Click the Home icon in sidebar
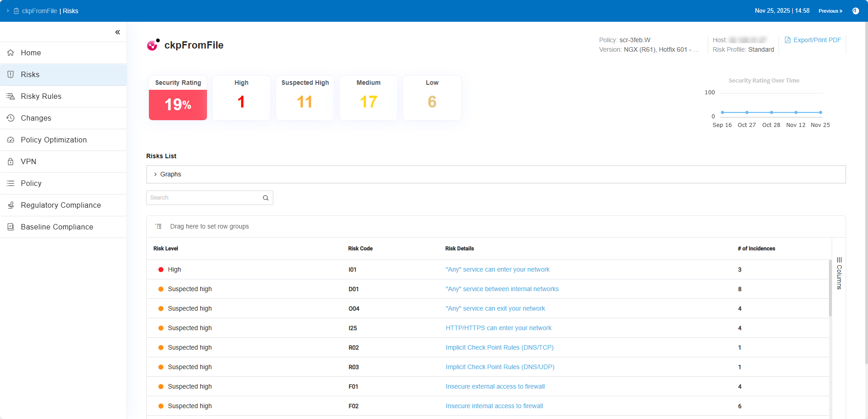The width and height of the screenshot is (868, 419). (x=10, y=53)
